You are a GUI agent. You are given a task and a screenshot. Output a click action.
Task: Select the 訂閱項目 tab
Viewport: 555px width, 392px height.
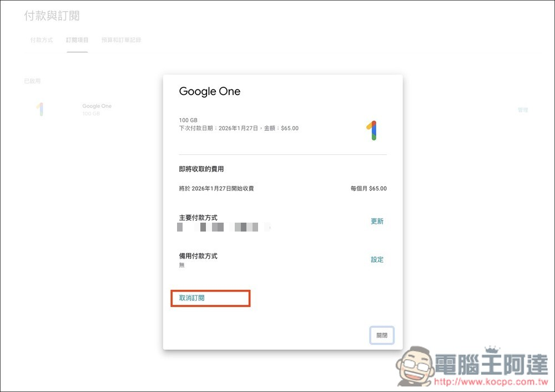pyautogui.click(x=77, y=40)
